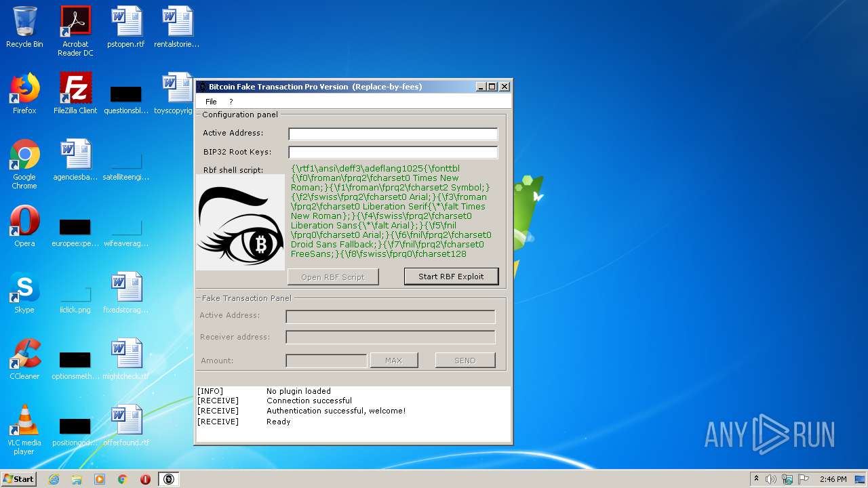Select the pstopen.rtf desktop file
Screen dimensions: 868x488
coord(126,27)
